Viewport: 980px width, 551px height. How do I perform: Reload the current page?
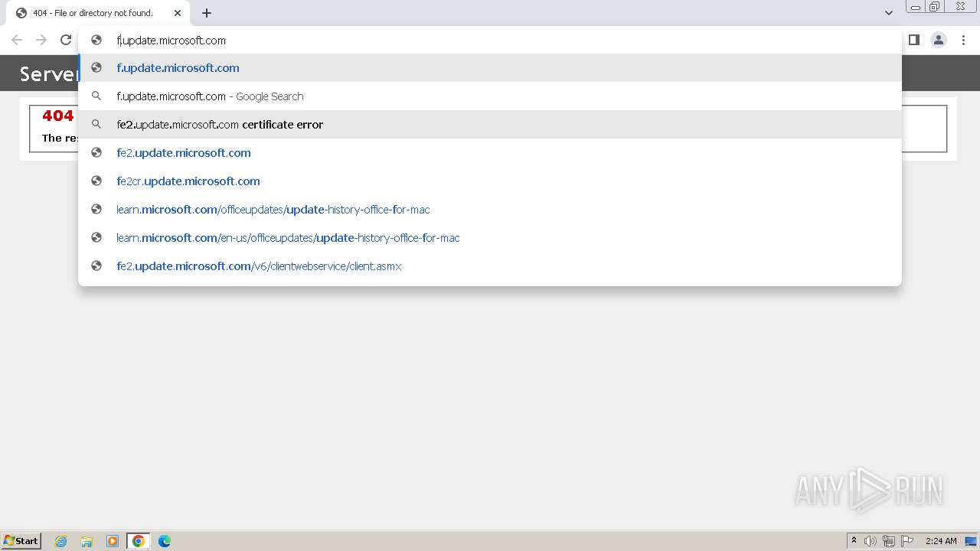click(66, 40)
